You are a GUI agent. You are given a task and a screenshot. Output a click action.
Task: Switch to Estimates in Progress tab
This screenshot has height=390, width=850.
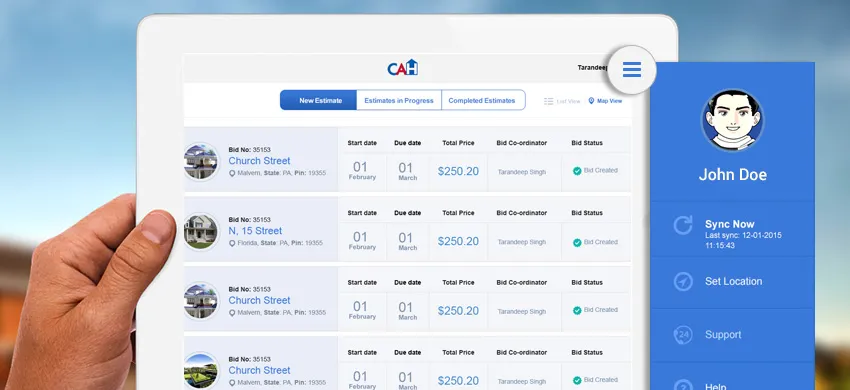coord(399,100)
